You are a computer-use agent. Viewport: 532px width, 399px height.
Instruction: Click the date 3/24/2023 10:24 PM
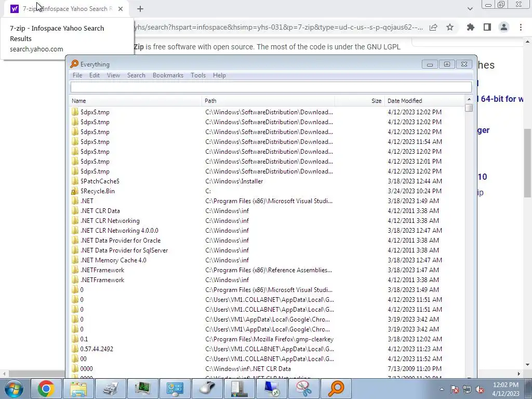coord(415,191)
